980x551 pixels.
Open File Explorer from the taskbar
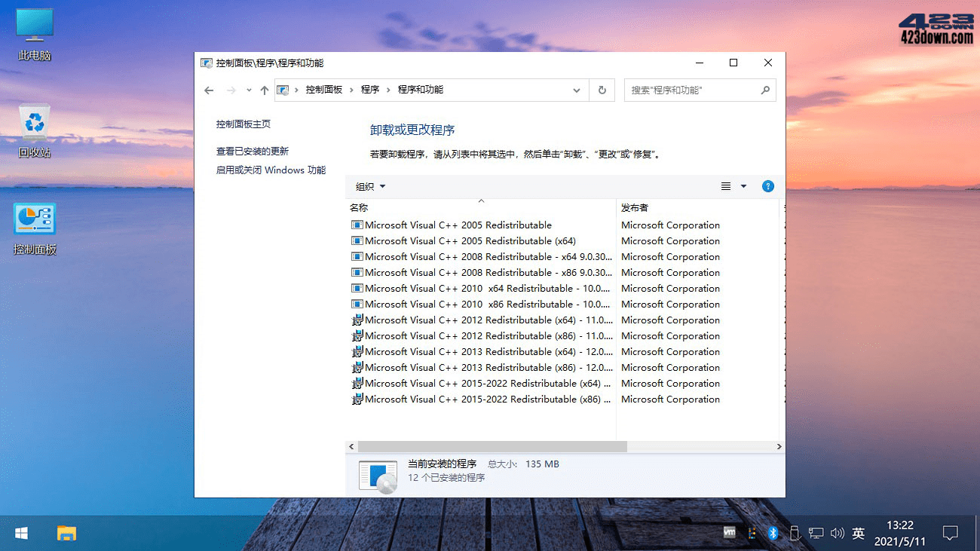coord(66,533)
